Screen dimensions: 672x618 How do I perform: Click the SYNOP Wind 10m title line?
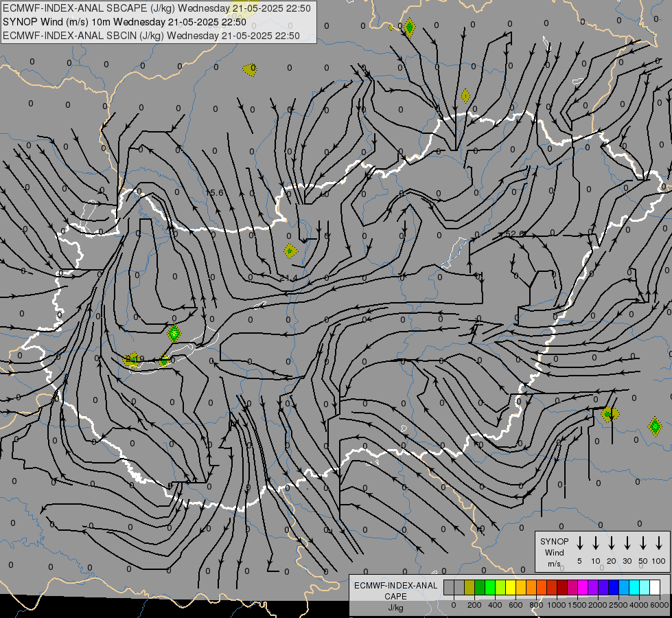click(124, 22)
